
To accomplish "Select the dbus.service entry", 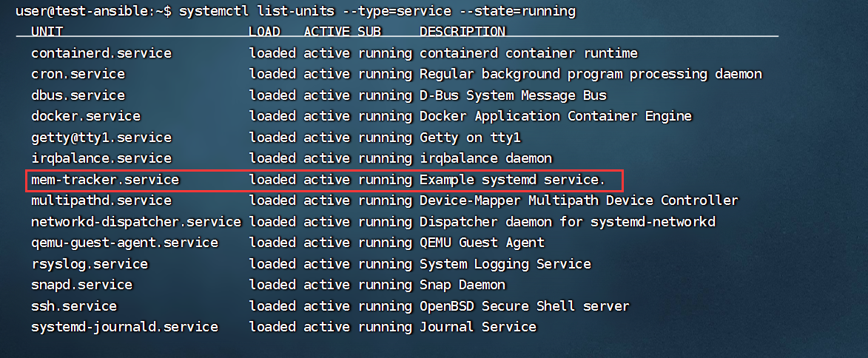I will point(78,95).
